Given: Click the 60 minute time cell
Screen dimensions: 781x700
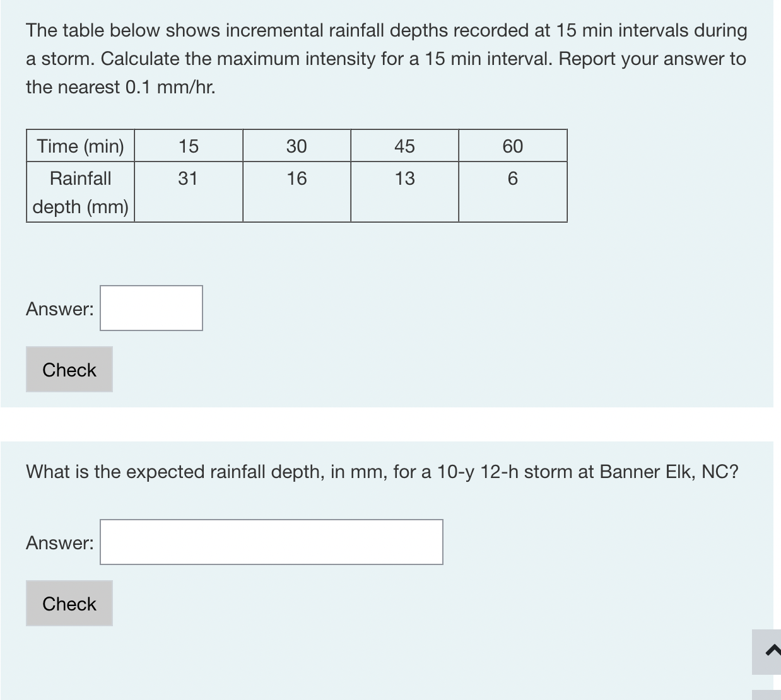Looking at the screenshot, I should [513, 146].
